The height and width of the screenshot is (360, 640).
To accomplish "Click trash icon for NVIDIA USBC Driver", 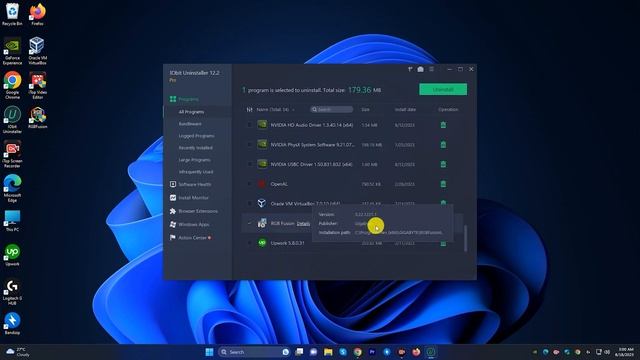I will click(x=443, y=164).
